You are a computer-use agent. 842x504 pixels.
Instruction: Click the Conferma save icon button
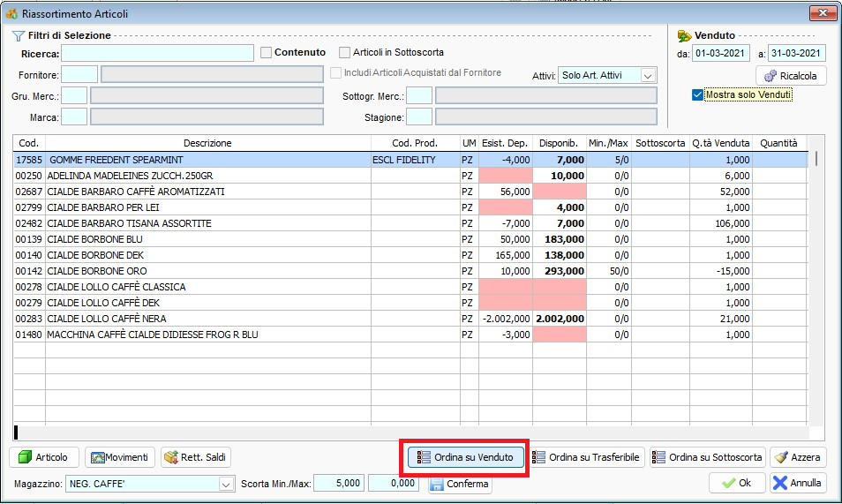click(460, 484)
